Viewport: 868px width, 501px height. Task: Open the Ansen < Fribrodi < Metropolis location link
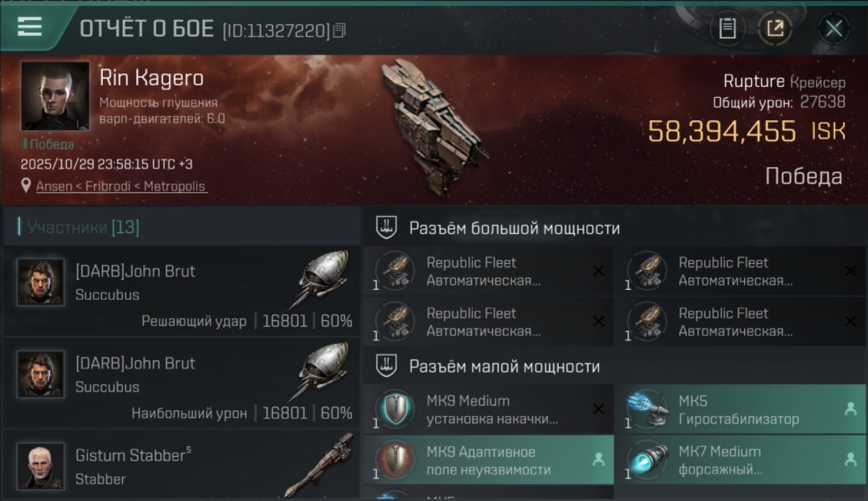click(122, 186)
